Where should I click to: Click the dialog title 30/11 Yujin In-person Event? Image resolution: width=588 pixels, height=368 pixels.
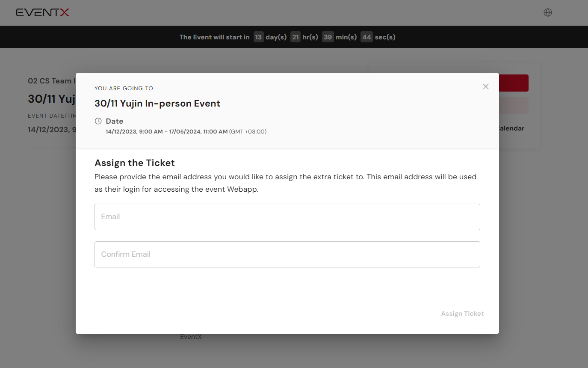[x=157, y=104]
